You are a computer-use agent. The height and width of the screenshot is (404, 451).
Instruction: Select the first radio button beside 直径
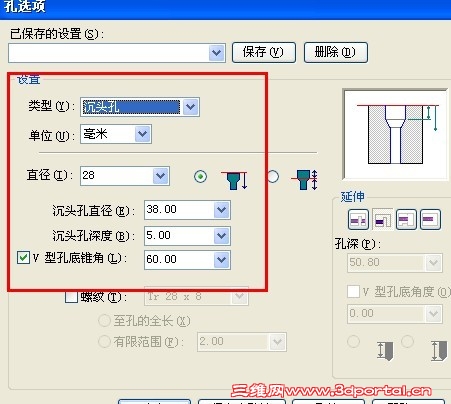click(200, 176)
